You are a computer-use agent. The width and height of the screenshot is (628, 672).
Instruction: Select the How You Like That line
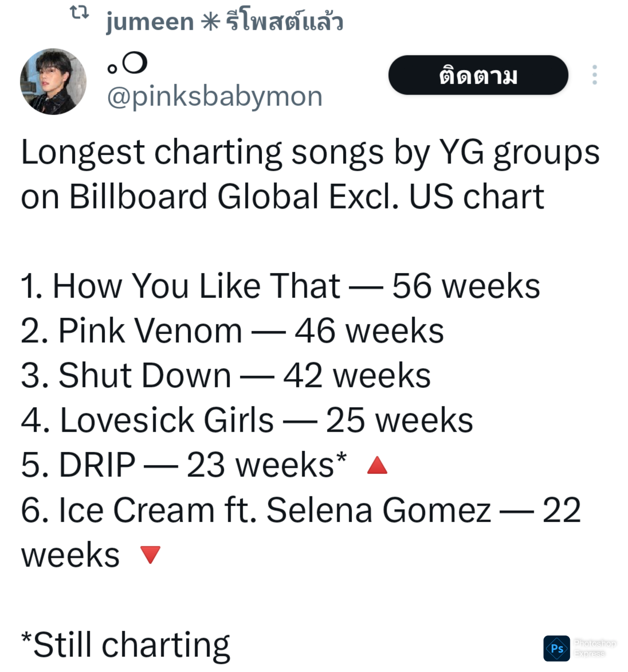tap(280, 286)
